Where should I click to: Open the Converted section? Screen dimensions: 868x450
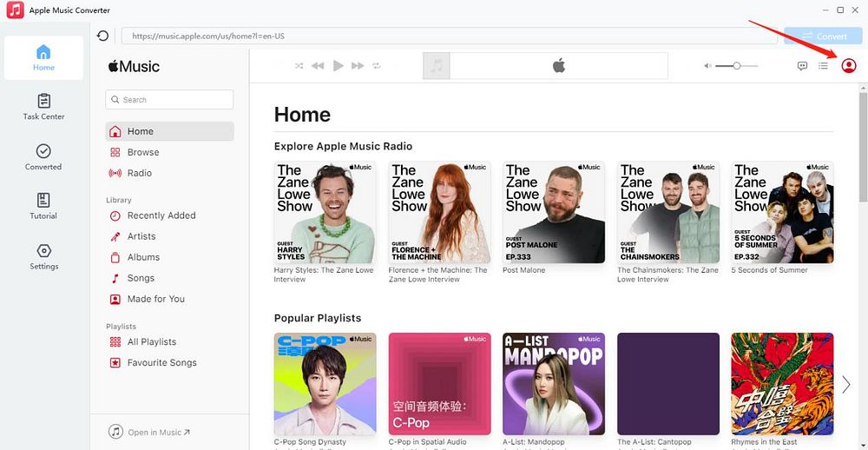(43, 157)
